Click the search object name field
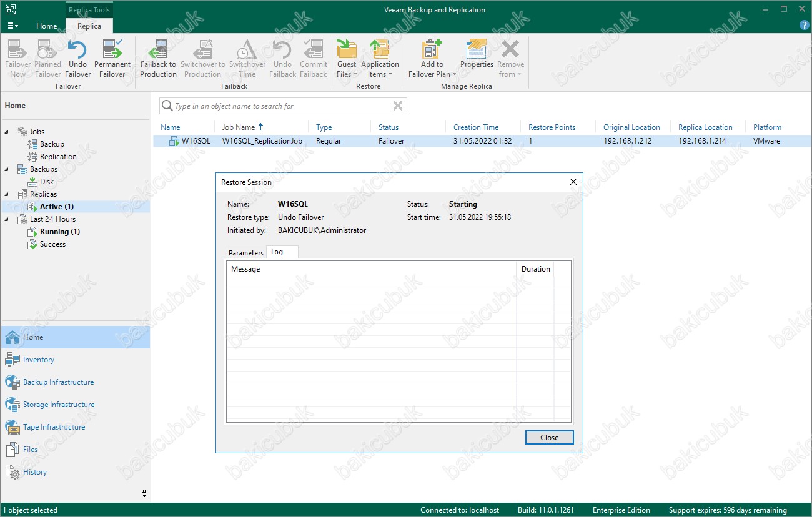Viewport: 812px width, 517px height. point(283,106)
